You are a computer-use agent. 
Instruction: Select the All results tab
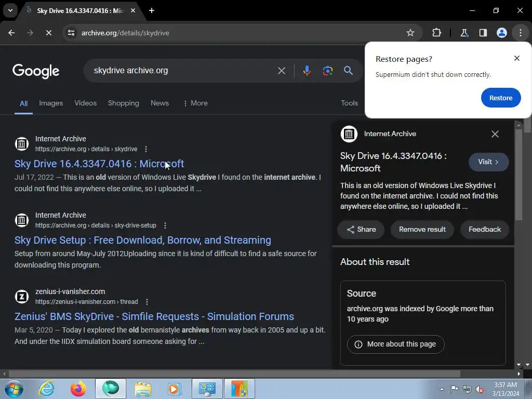(23, 103)
